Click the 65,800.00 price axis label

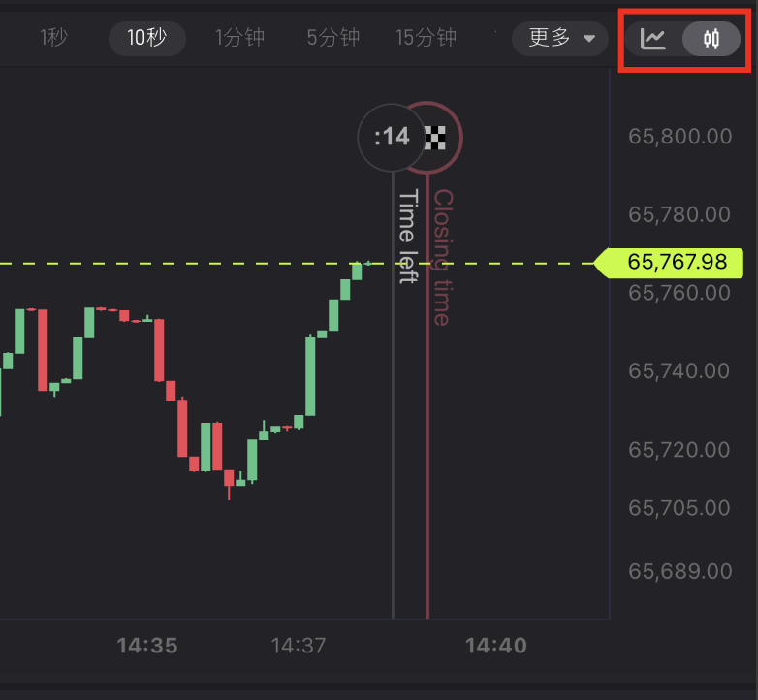pos(679,137)
